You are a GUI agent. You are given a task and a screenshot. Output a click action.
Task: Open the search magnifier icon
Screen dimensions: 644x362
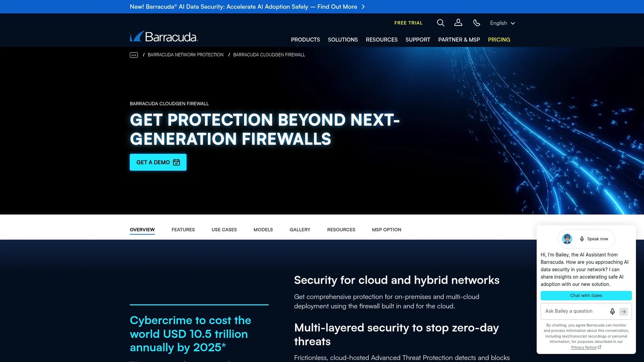tap(441, 23)
